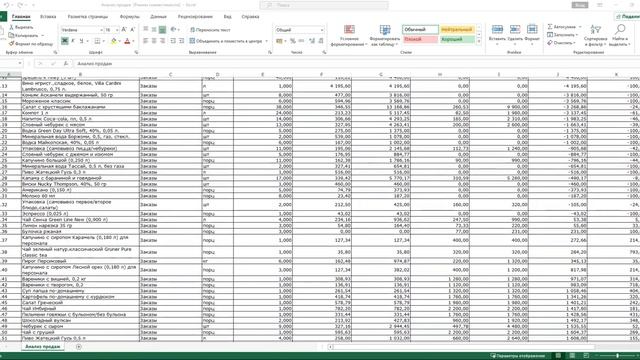Activate Формат по образцу painter
The image size is (640, 360).
(x=31, y=44)
